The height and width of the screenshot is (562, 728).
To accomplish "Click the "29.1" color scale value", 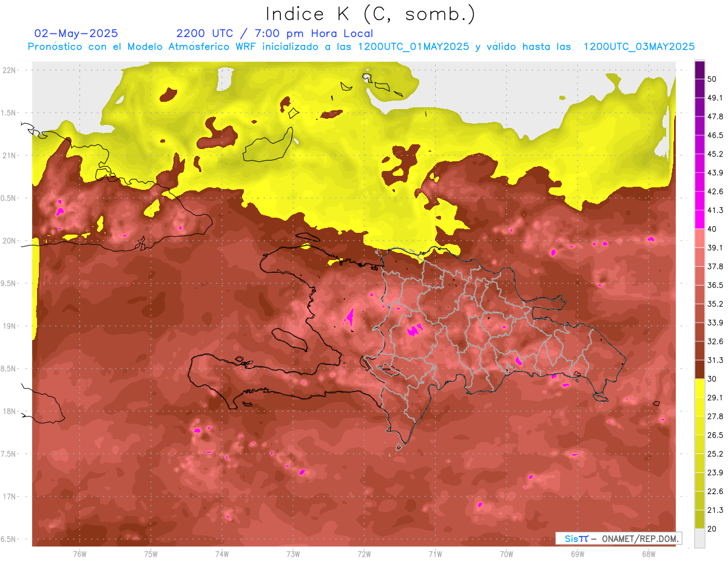I will tap(715, 398).
